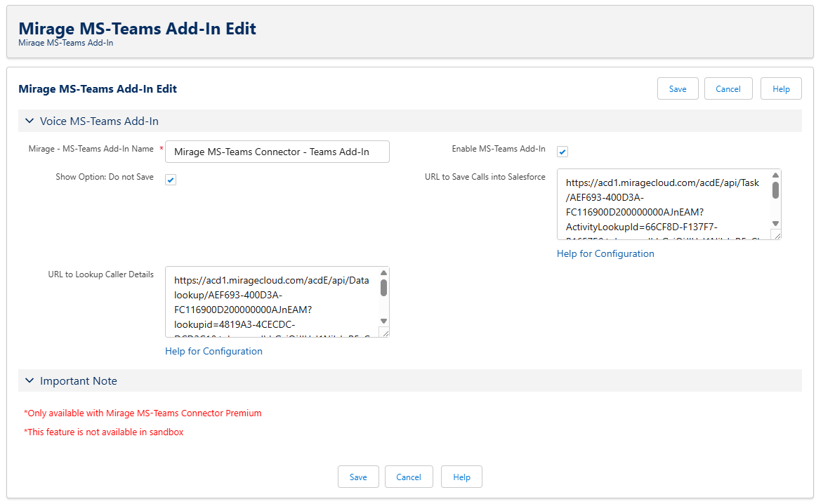Viewport: 816px width, 504px height.
Task: Click the top Save button
Action: [678, 88]
